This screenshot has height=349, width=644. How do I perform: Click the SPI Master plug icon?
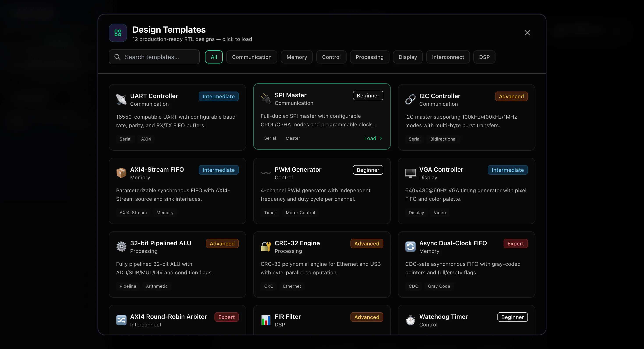tap(266, 99)
